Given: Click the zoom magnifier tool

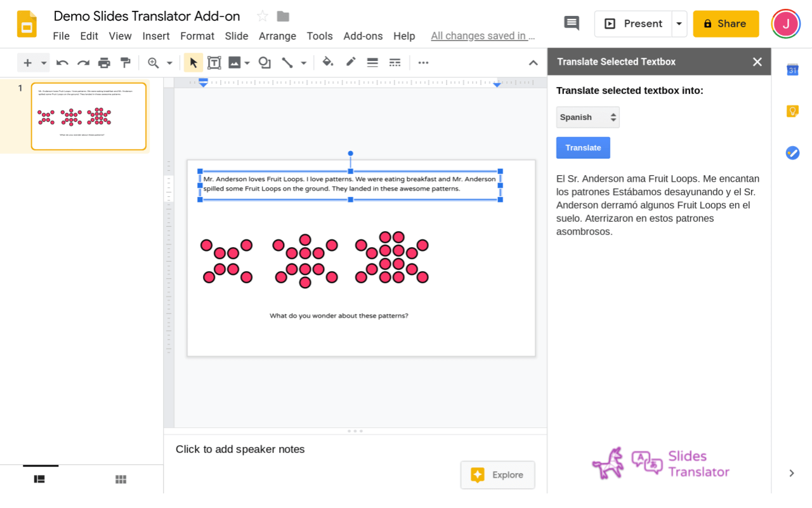Looking at the screenshot, I should click(153, 62).
